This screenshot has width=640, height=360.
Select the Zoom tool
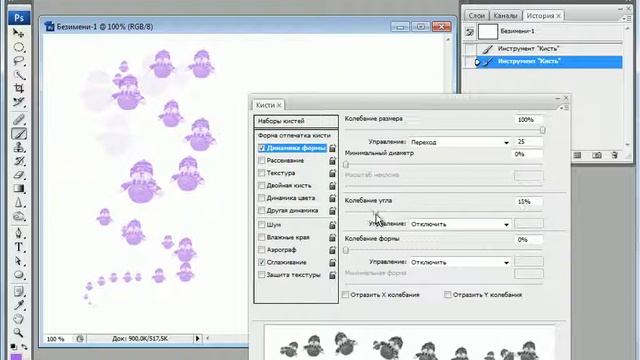point(18,333)
